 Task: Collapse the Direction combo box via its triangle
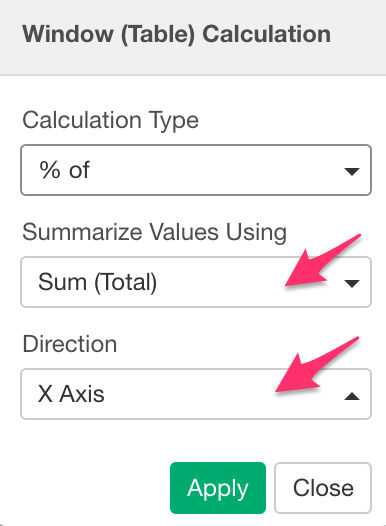[352, 396]
